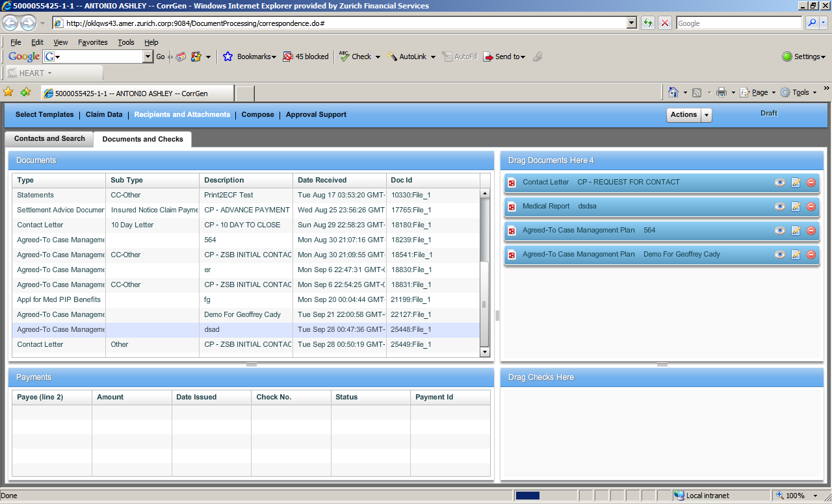
Task: Edit the attached plan labeled 564
Action: pyautogui.click(x=796, y=231)
